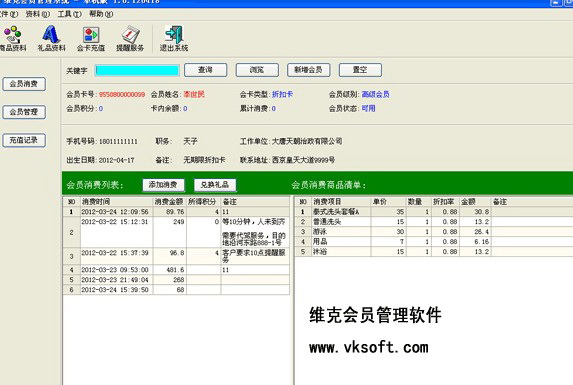573x385 pixels.
Task: Click 退出系统 exit icon
Action: coord(174,38)
